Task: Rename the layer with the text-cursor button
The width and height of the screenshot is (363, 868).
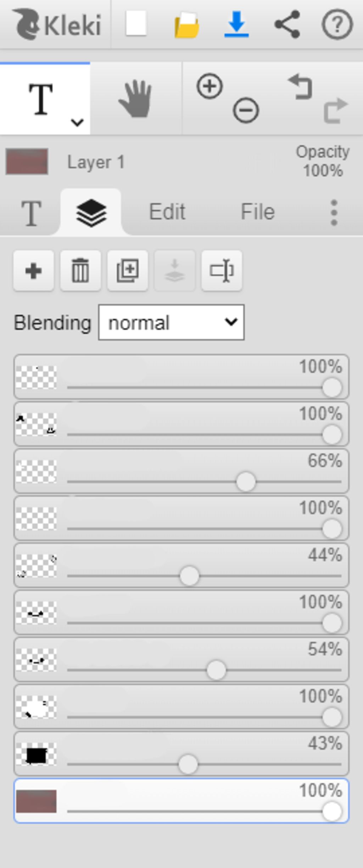Action: point(222,271)
